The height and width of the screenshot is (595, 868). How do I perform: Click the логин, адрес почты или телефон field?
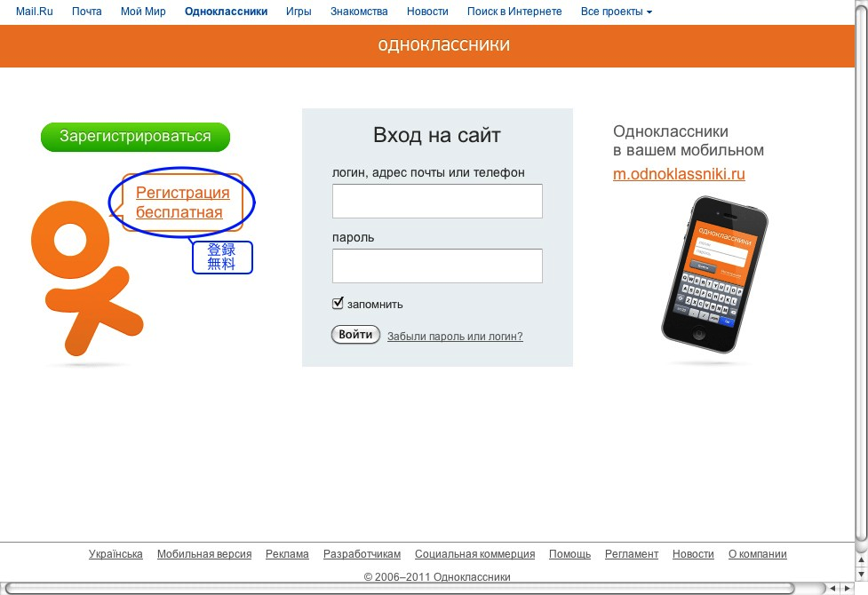[437, 201]
